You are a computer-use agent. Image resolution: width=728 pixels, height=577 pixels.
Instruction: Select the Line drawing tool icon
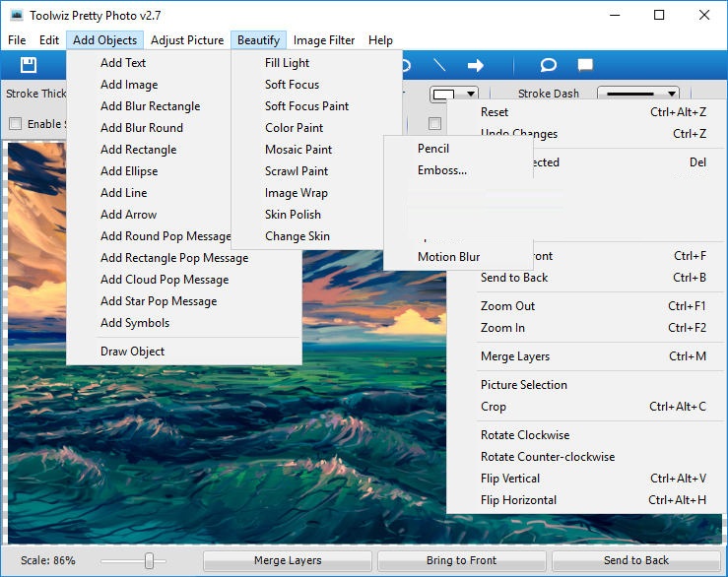(439, 65)
